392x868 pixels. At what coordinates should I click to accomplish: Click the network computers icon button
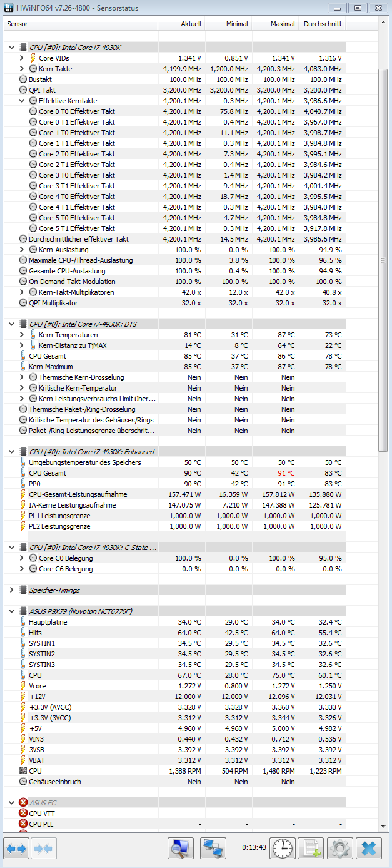(x=213, y=849)
